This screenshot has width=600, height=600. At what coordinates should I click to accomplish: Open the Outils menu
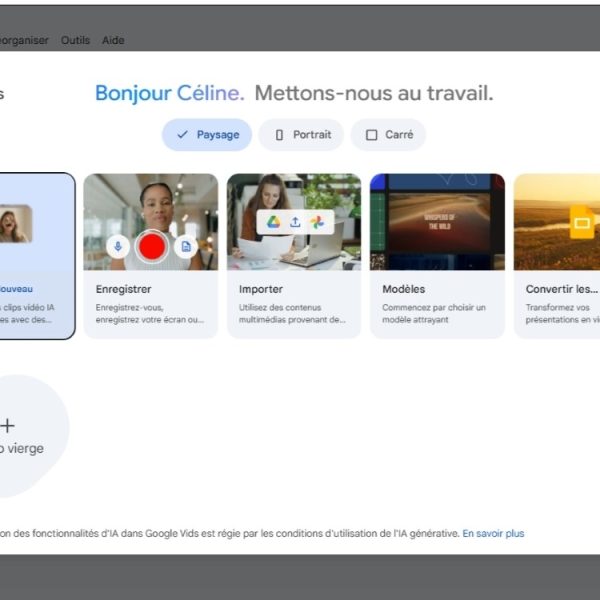click(x=75, y=40)
